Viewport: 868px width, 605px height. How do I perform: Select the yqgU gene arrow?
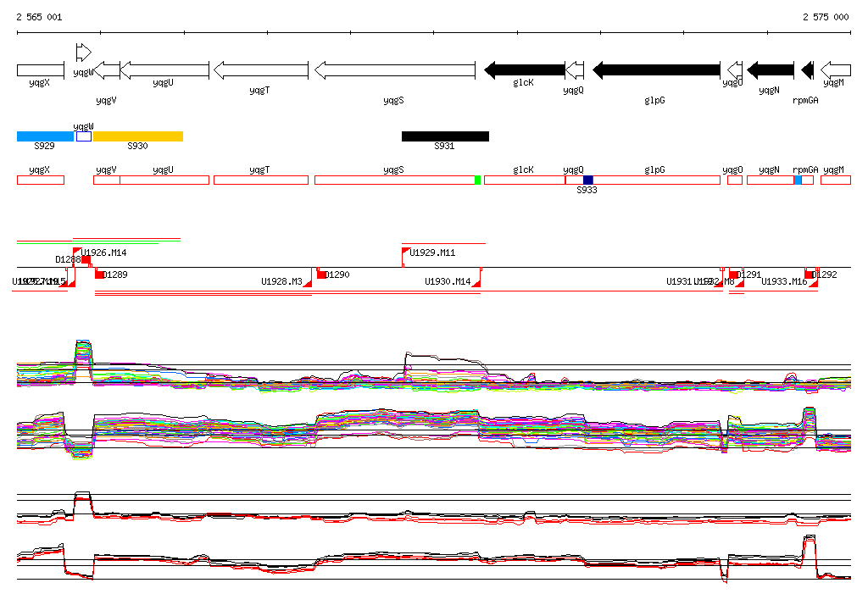(x=164, y=70)
